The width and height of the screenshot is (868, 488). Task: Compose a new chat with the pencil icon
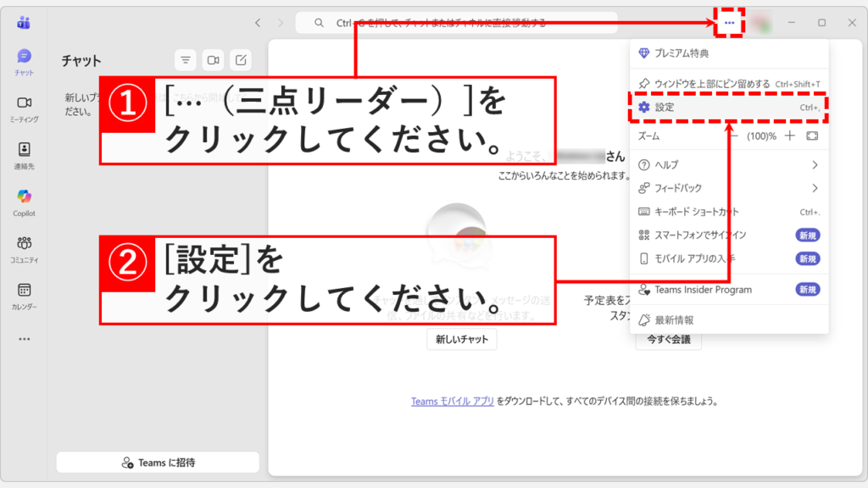pyautogui.click(x=242, y=60)
